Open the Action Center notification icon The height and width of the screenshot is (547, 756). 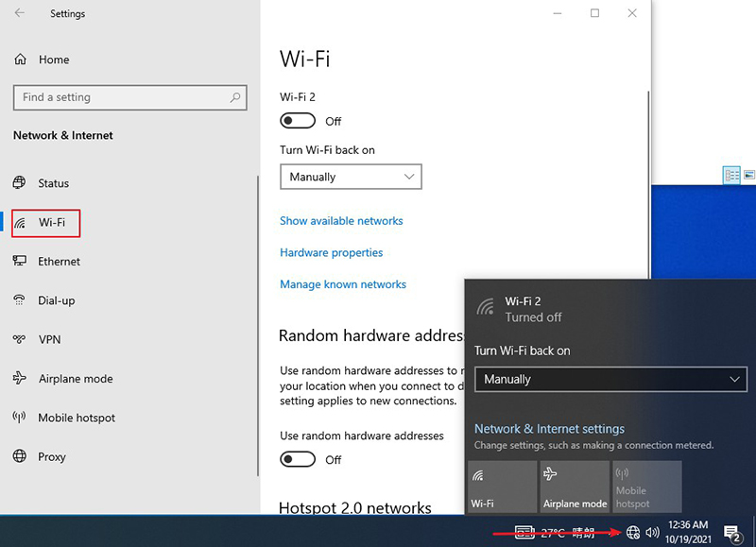tap(731, 533)
